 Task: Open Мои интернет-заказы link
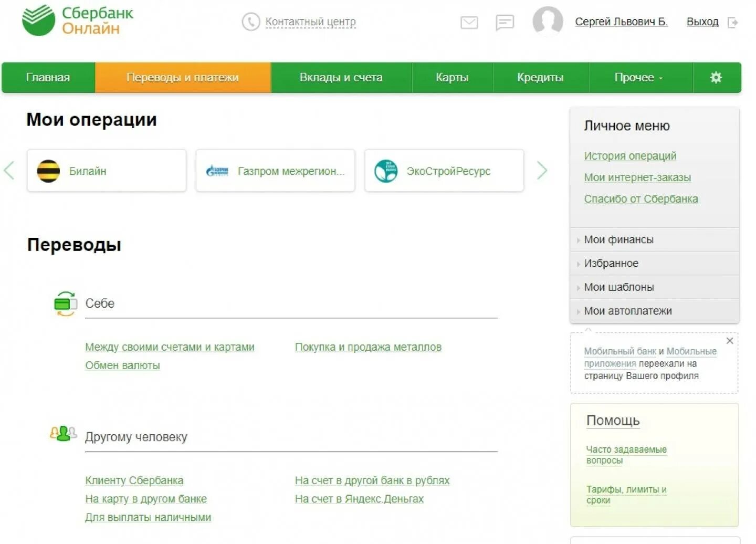[x=637, y=177]
